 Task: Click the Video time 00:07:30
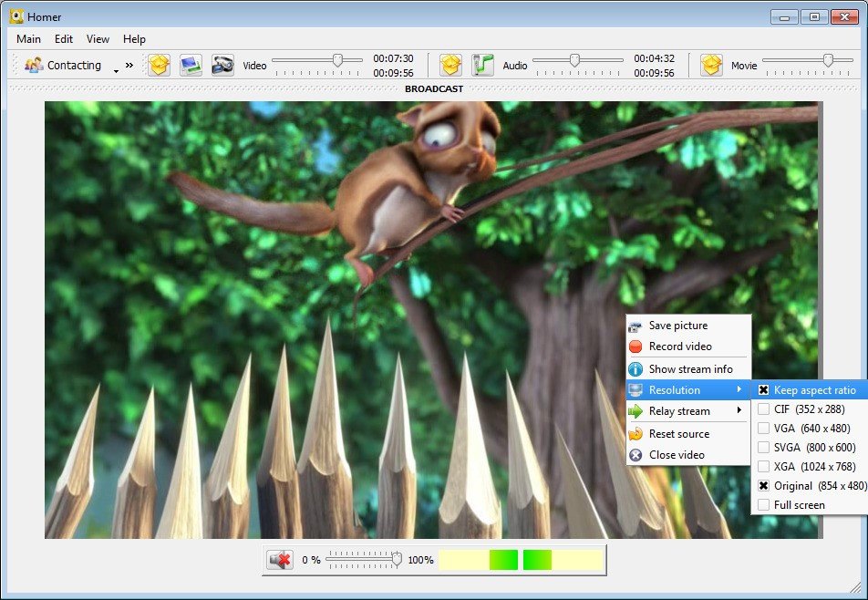[393, 58]
